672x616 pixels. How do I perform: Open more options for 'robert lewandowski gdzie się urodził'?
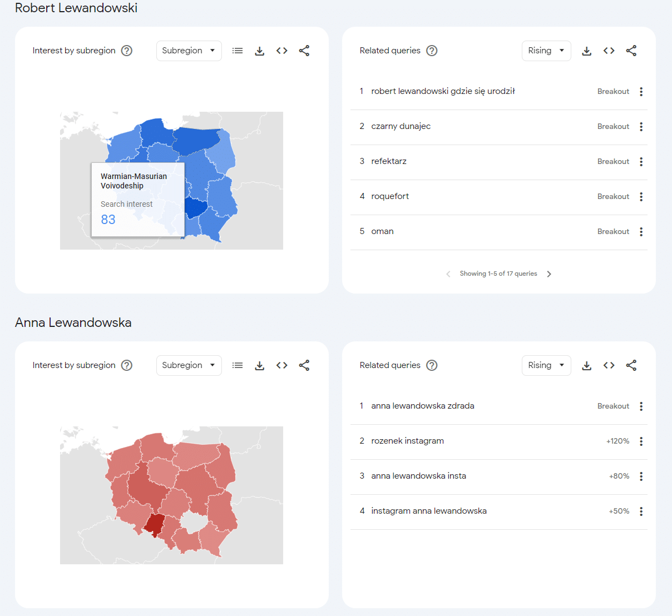click(x=641, y=92)
